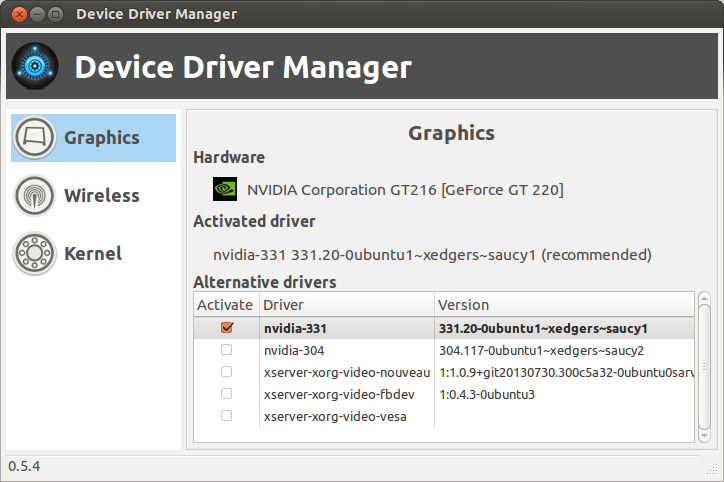Viewport: 724px width, 482px height.
Task: Sort by the Version column header
Action: pos(560,305)
